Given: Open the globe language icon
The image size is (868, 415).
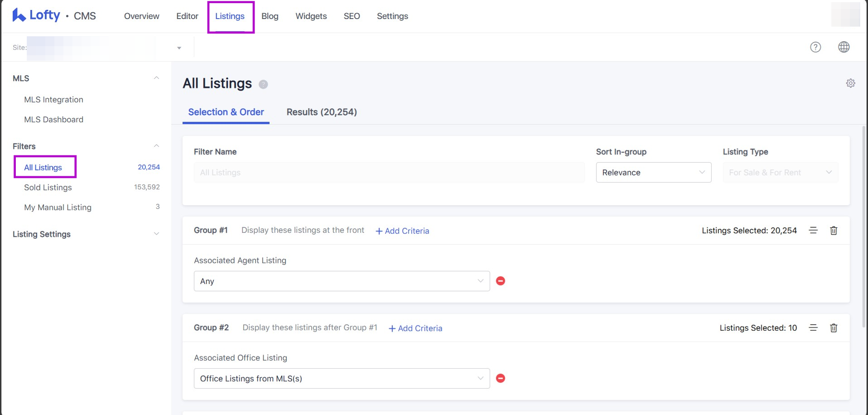Looking at the screenshot, I should [x=844, y=47].
